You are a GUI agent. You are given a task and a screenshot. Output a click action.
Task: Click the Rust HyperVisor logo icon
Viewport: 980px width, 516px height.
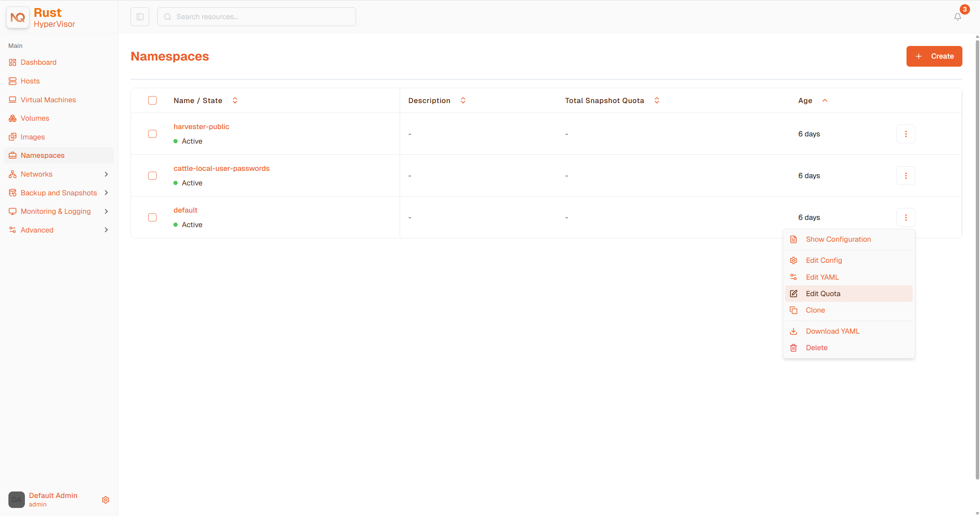[18, 17]
